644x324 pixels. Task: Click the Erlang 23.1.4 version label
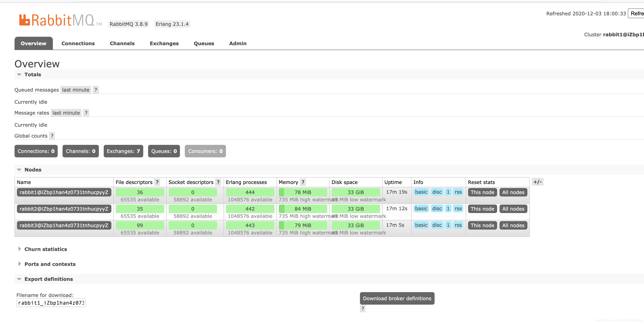pos(172,24)
